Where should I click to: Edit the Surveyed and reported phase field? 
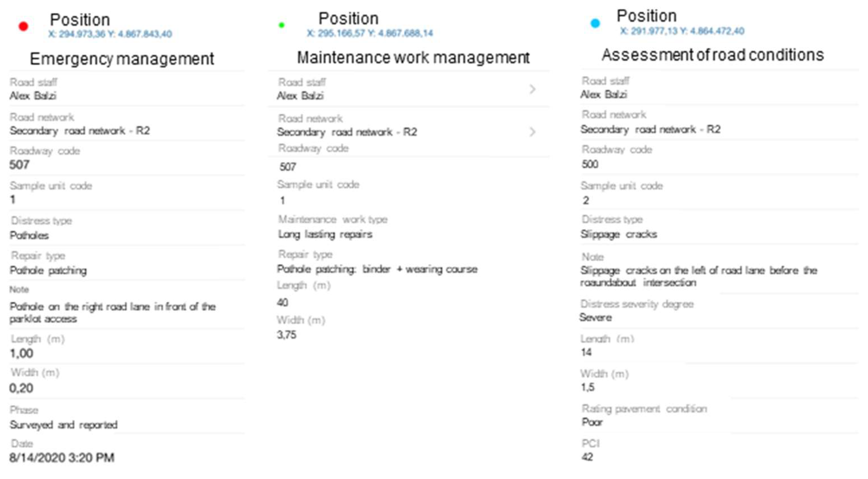[64, 425]
